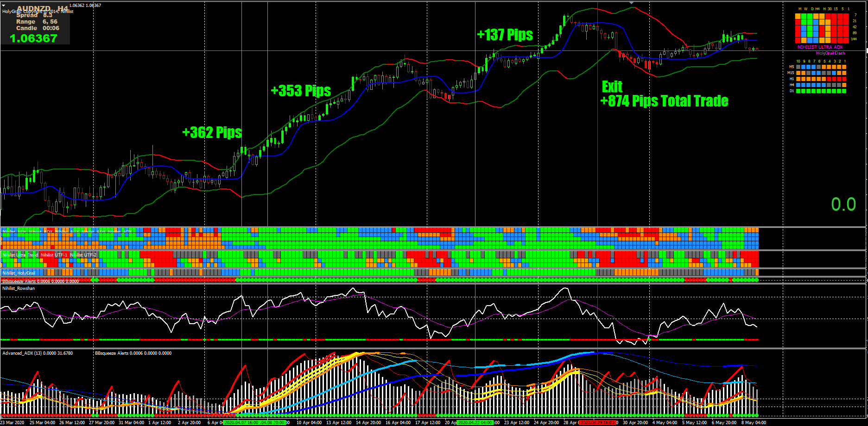The height and width of the screenshot is (426, 868).
Task: Toggle the H4 cell in the Ultra ADX grid
Action: 817,15
